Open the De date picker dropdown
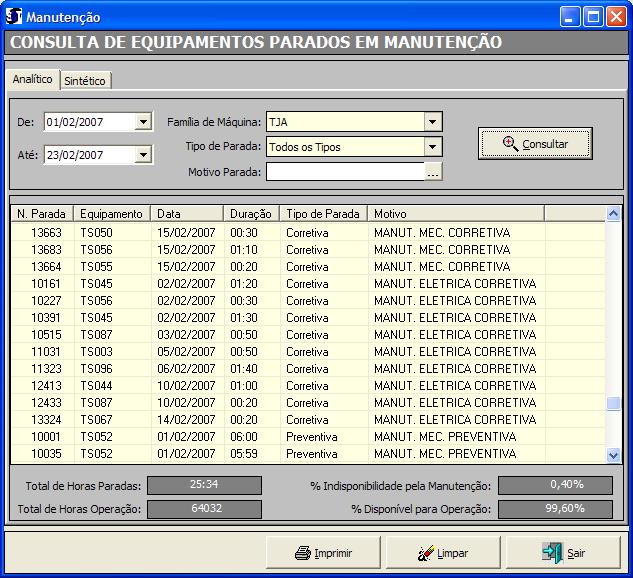 143,122
